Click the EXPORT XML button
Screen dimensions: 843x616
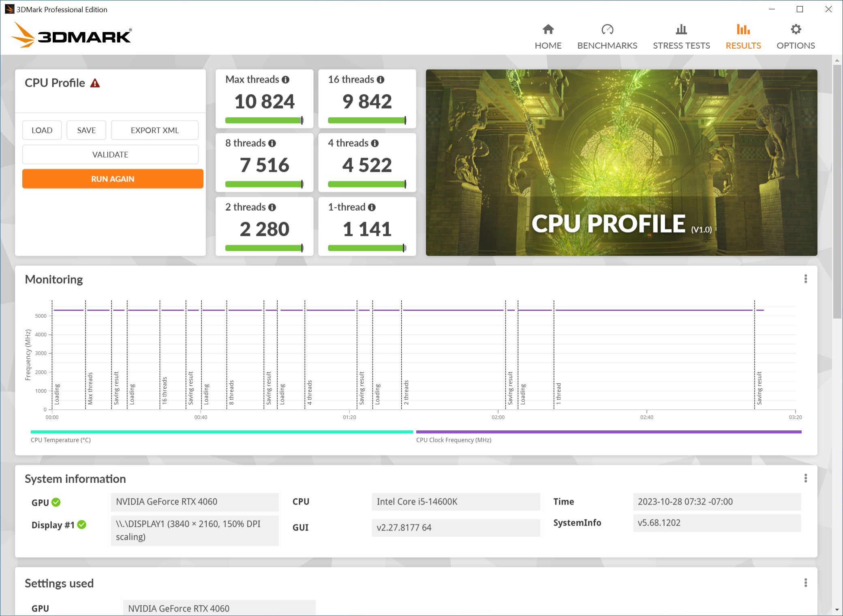pyautogui.click(x=156, y=130)
